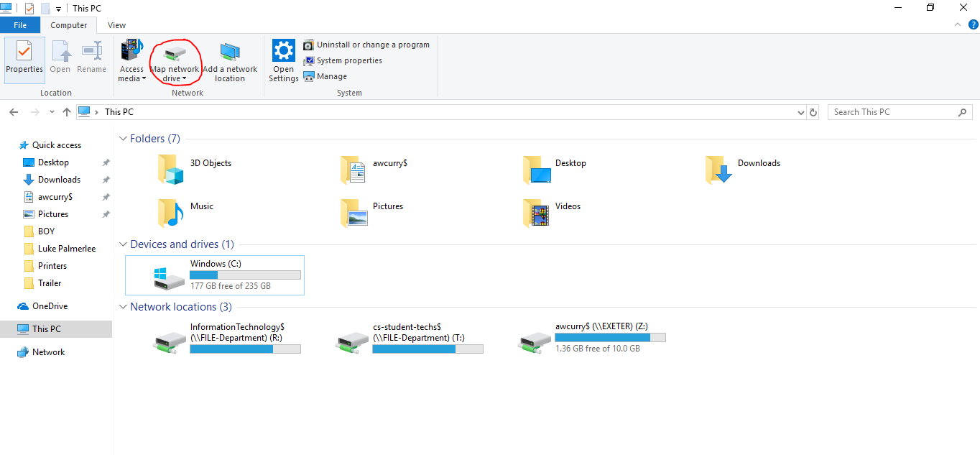Open recent locations dropdown

(x=52, y=112)
